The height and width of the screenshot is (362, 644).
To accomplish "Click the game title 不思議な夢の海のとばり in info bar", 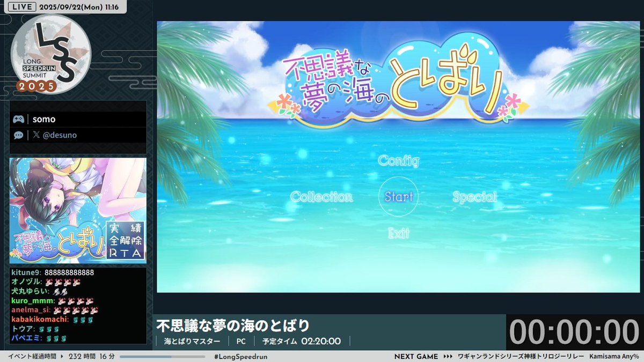I will 233,326.
